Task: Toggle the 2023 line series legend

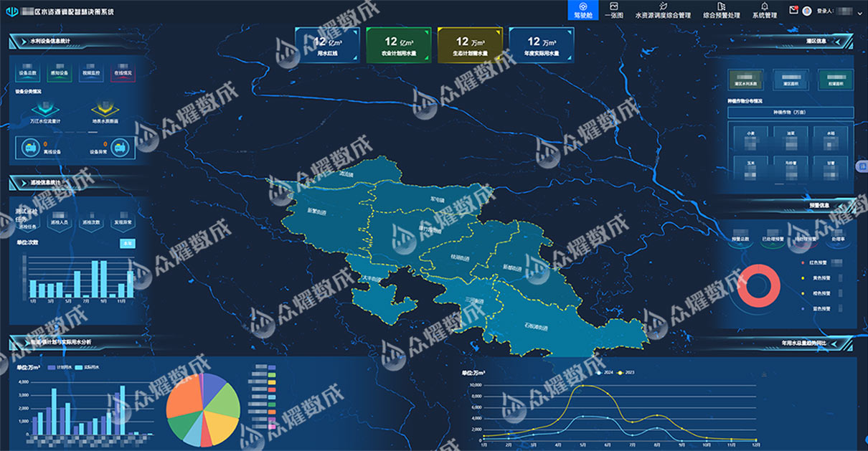Action: 626,373
